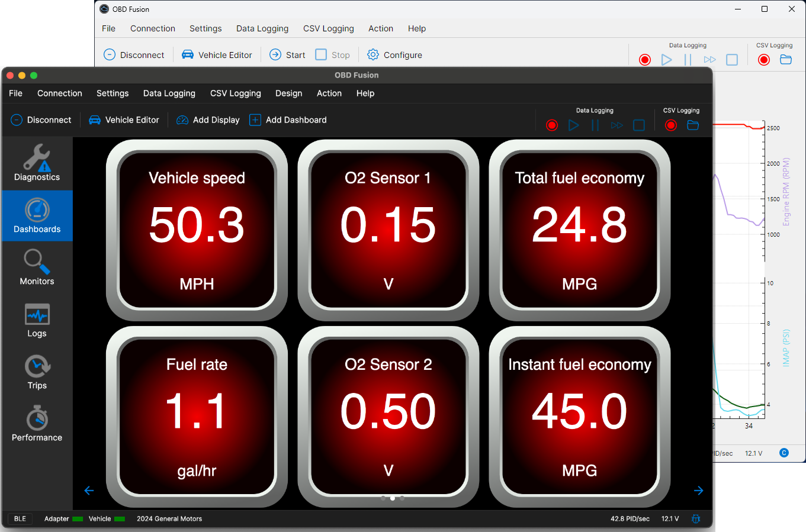Image resolution: width=806 pixels, height=532 pixels.
Task: Pause the data log playback
Action: pos(595,125)
